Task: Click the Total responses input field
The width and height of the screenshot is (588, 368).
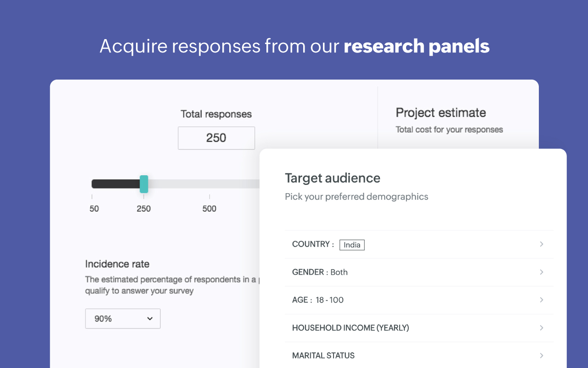Action: pos(216,138)
